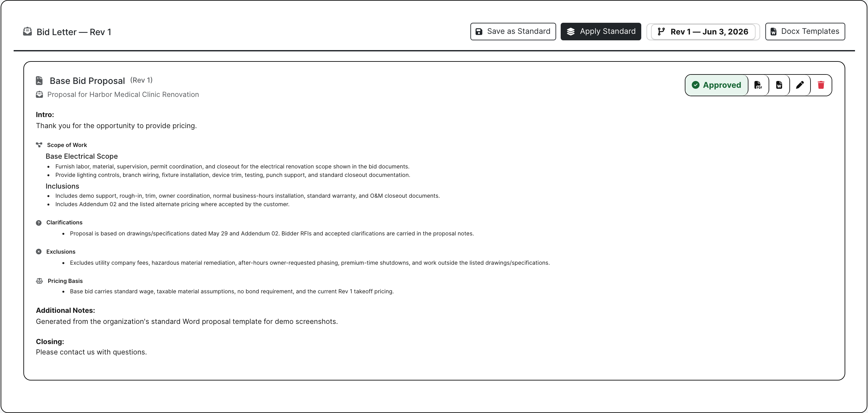
Task: Click the Word file icon in Docx Templates
Action: click(774, 31)
